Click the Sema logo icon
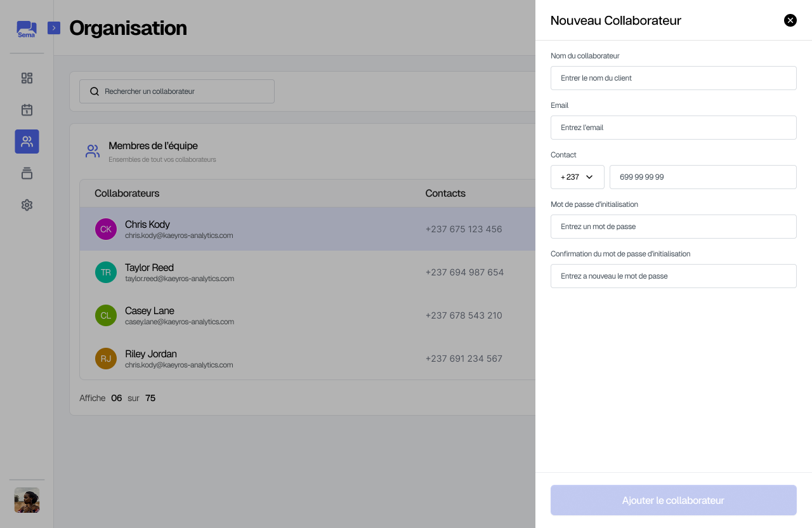Image resolution: width=812 pixels, height=528 pixels. pyautogui.click(x=27, y=29)
